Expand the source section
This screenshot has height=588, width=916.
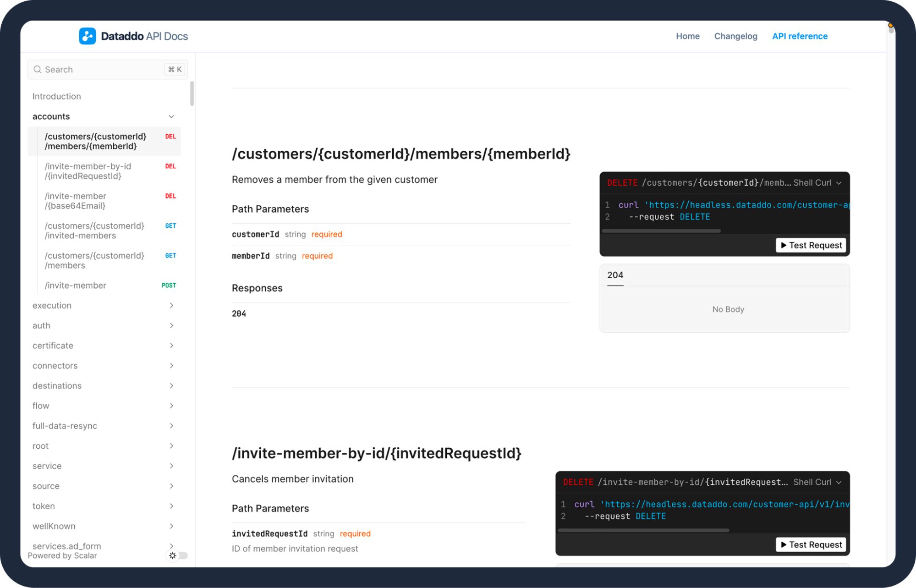coord(171,486)
